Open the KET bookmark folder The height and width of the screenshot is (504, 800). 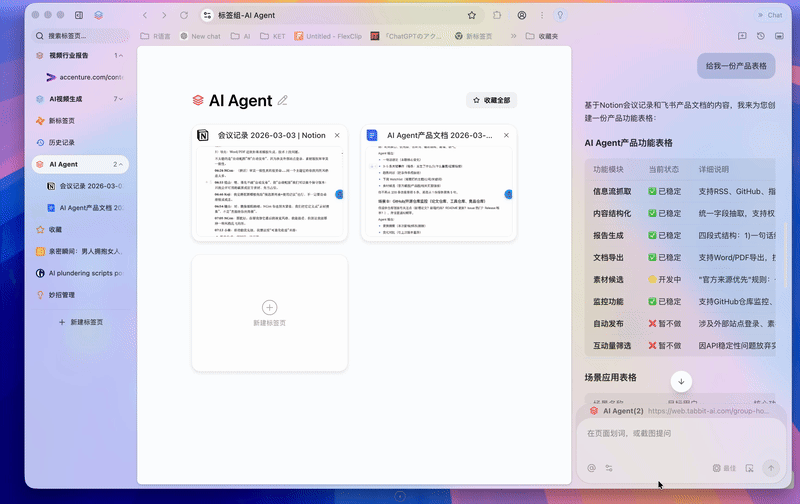[272, 36]
